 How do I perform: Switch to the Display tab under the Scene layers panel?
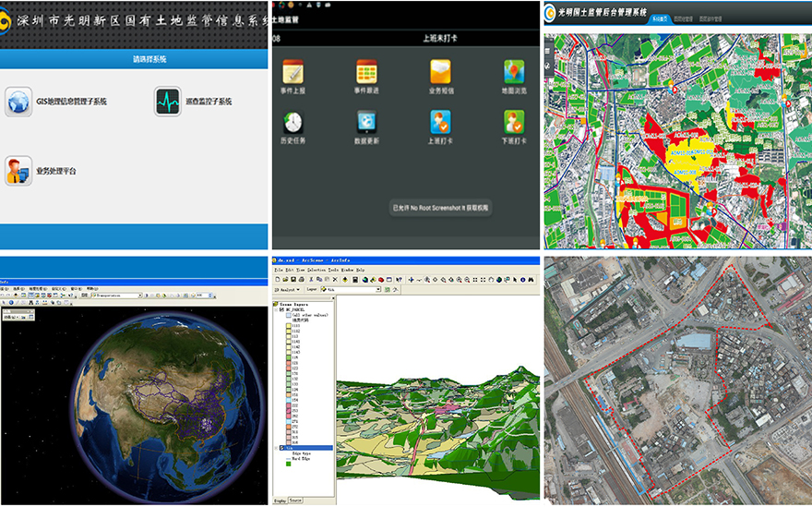coord(280,501)
